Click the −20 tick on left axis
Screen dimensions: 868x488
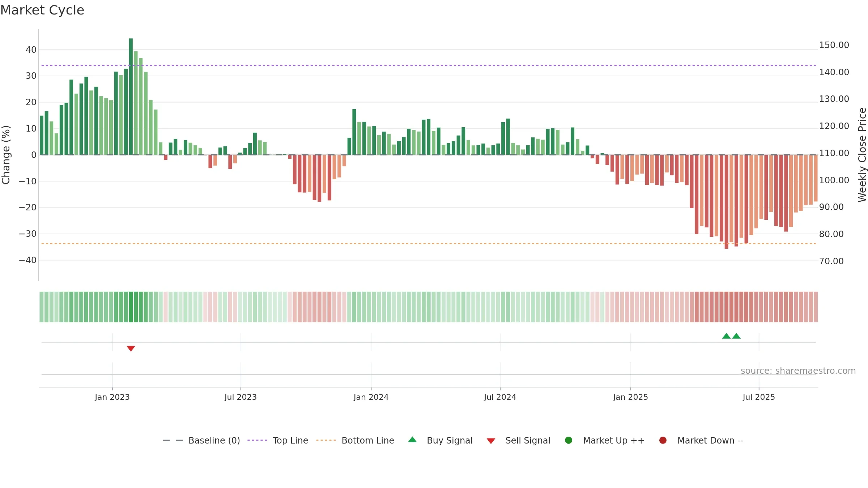[28, 207]
